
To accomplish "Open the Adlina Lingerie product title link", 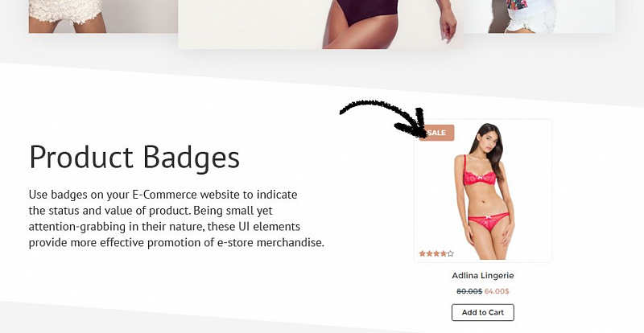I will 482,276.
